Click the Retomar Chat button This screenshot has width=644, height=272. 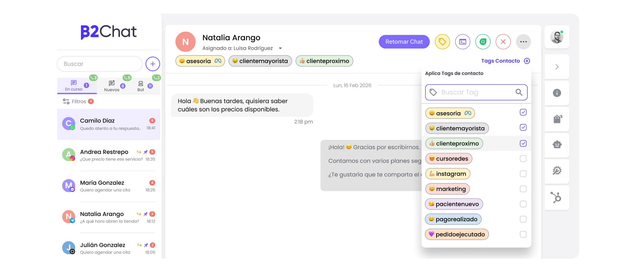click(404, 42)
